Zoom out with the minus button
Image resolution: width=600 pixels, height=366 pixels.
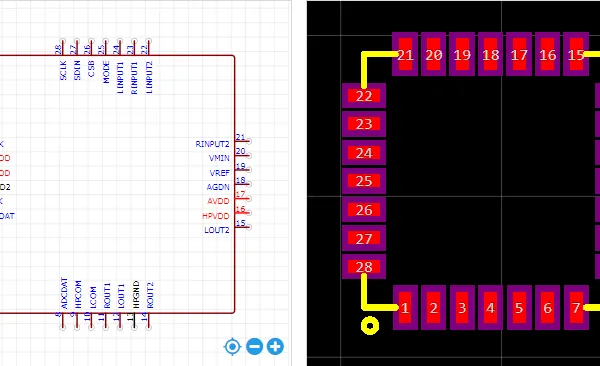point(254,346)
